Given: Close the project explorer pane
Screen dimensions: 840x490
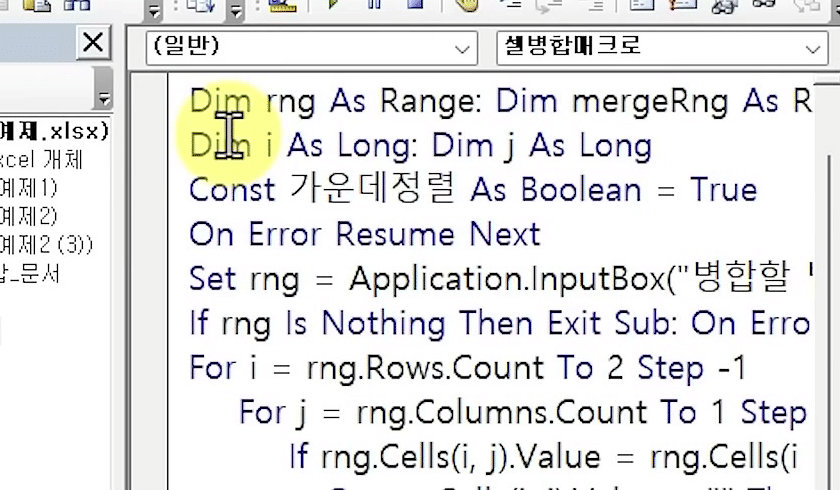Looking at the screenshot, I should tap(93, 42).
